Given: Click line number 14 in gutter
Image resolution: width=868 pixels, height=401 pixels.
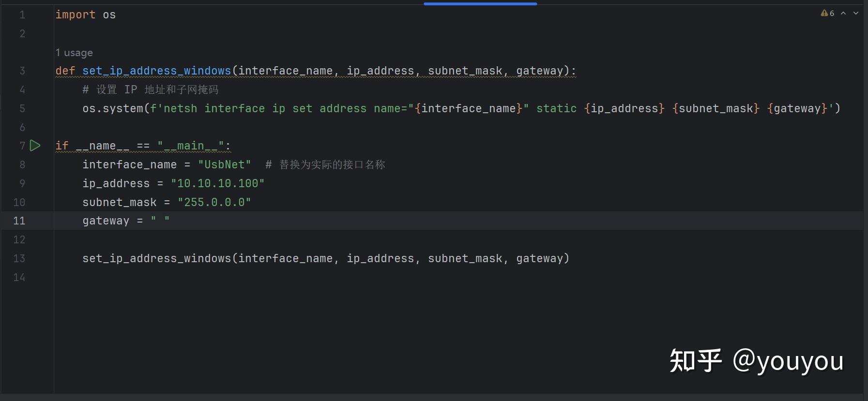Looking at the screenshot, I should point(19,278).
